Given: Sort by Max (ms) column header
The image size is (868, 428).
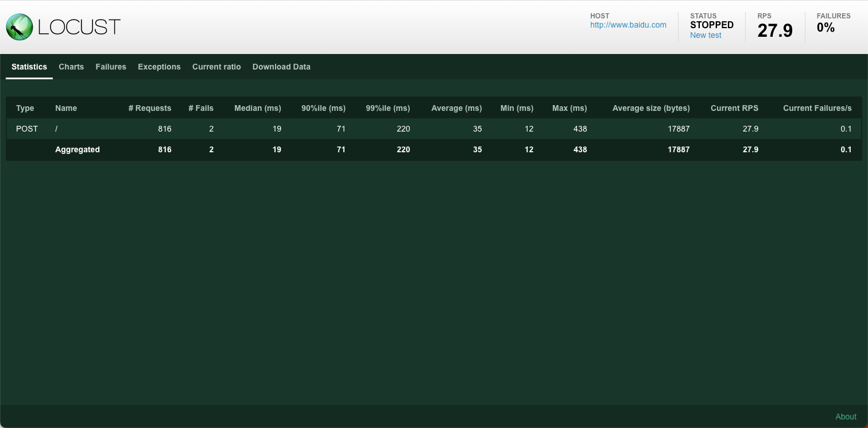Looking at the screenshot, I should pyautogui.click(x=569, y=108).
